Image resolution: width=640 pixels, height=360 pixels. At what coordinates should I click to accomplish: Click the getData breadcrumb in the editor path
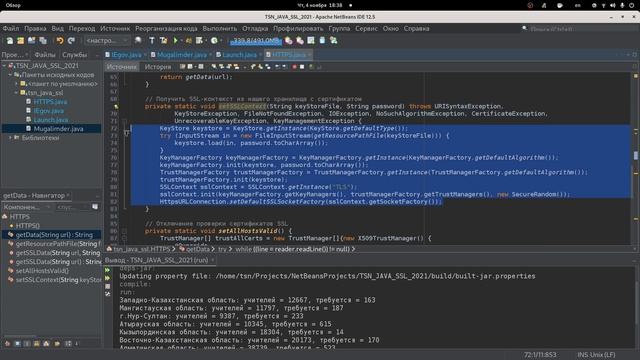click(x=198, y=249)
